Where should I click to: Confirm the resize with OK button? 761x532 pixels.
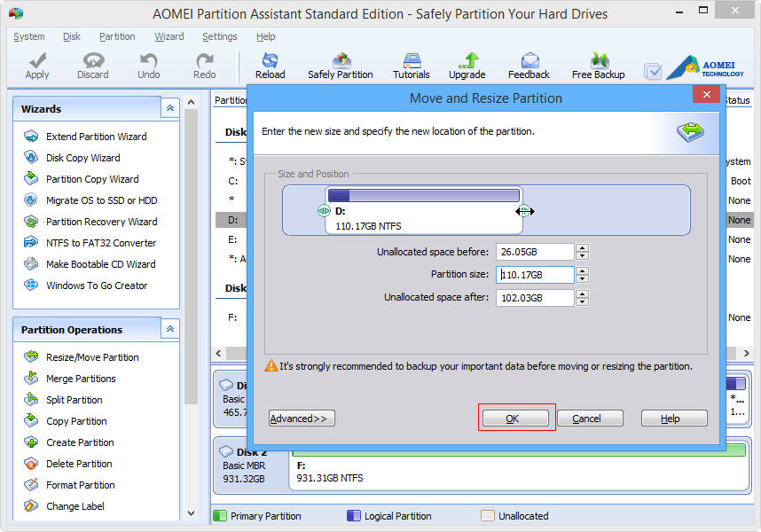tap(514, 419)
